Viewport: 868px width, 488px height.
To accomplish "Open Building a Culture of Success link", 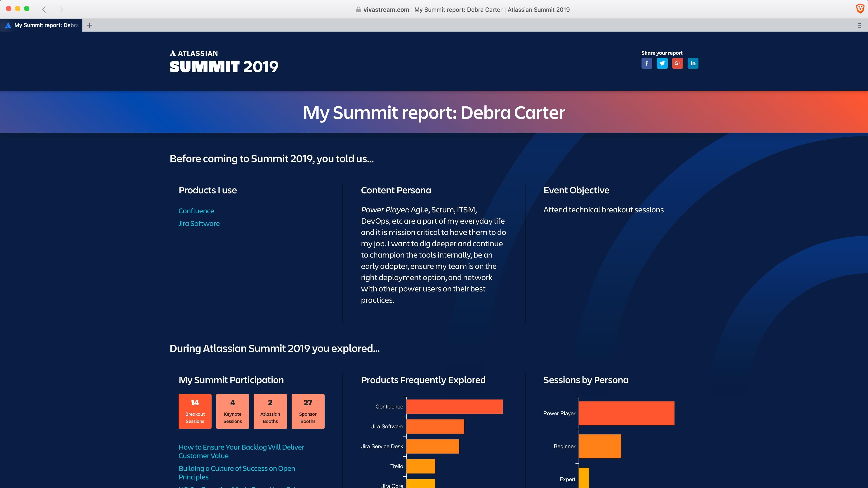I will (x=236, y=472).
